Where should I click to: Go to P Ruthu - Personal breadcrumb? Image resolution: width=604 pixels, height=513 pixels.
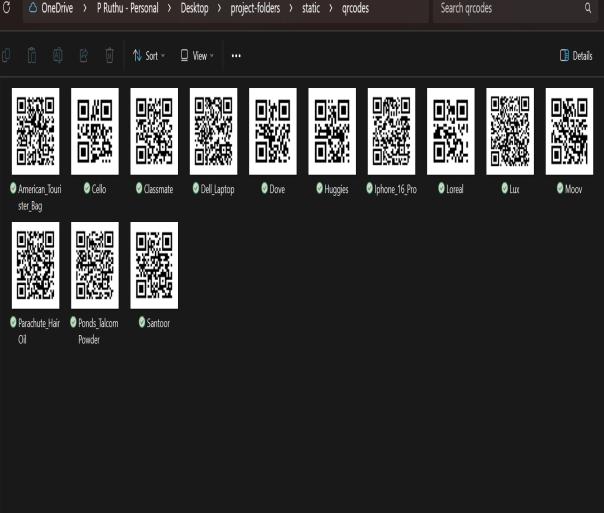(128, 8)
